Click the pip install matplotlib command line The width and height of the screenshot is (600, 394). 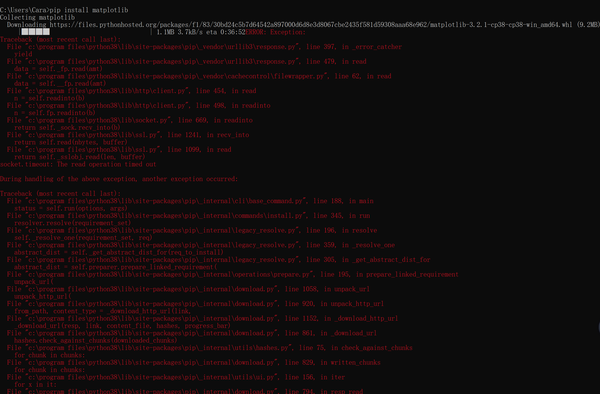pyautogui.click(x=64, y=10)
